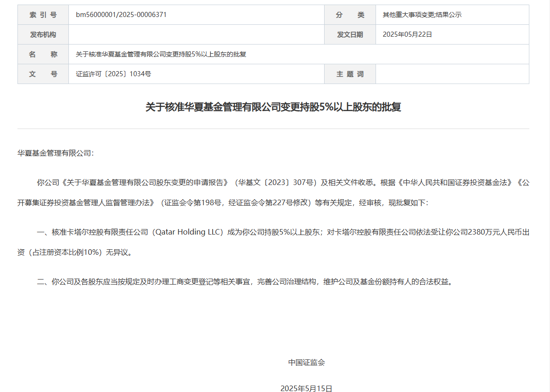Image resolution: width=550 pixels, height=392 pixels.
Task: Click the text Qatar Holding LLC
Action: point(188,232)
